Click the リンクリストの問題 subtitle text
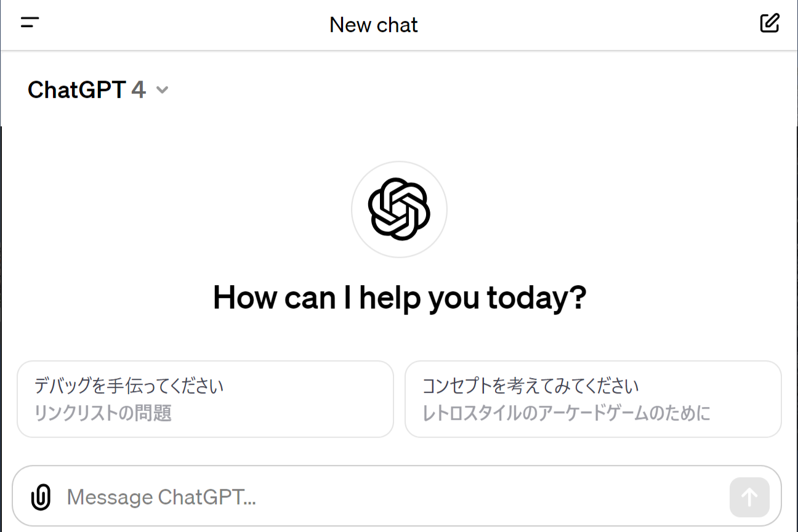Screen dimensions: 798x532 [x=103, y=413]
